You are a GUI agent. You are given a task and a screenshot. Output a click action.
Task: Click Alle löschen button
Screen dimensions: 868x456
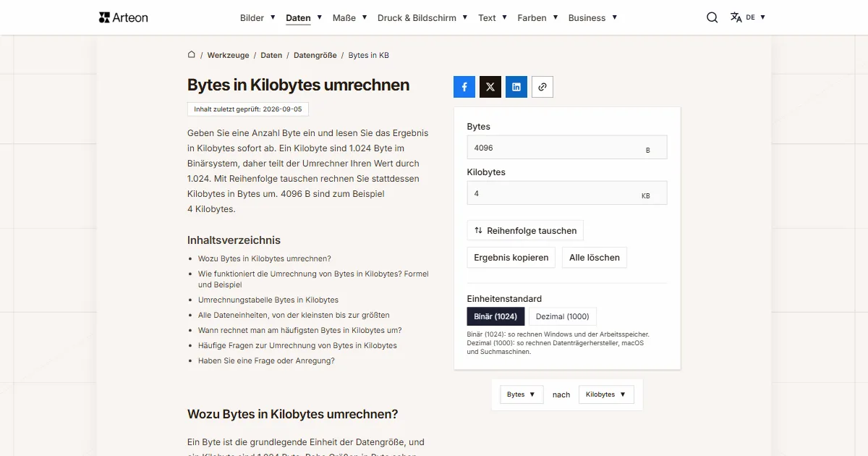595,258
